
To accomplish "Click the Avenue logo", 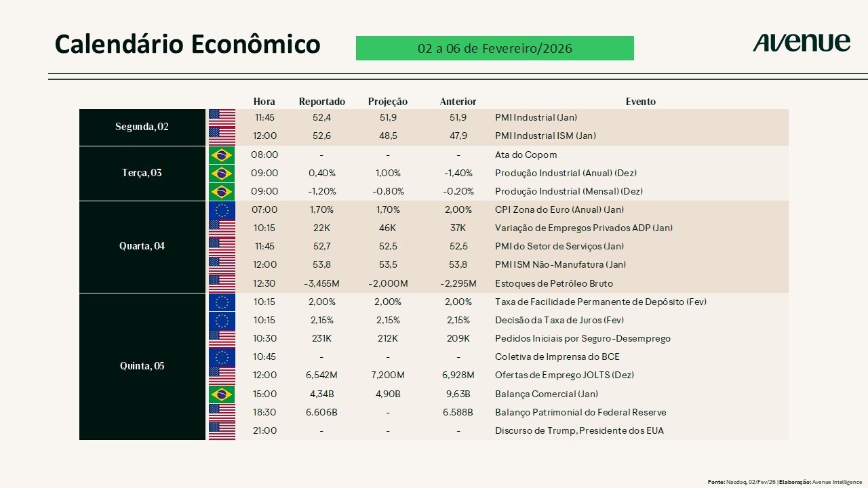I will click(x=801, y=43).
